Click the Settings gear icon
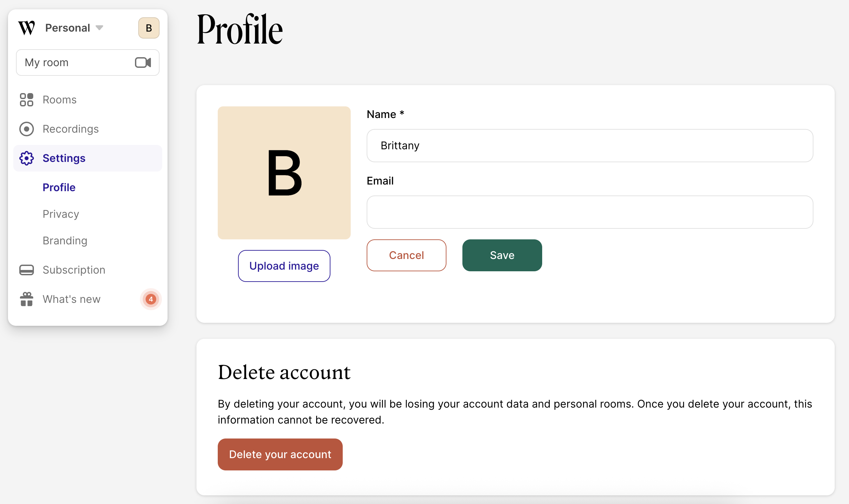The height and width of the screenshot is (504, 849). pyautogui.click(x=27, y=158)
